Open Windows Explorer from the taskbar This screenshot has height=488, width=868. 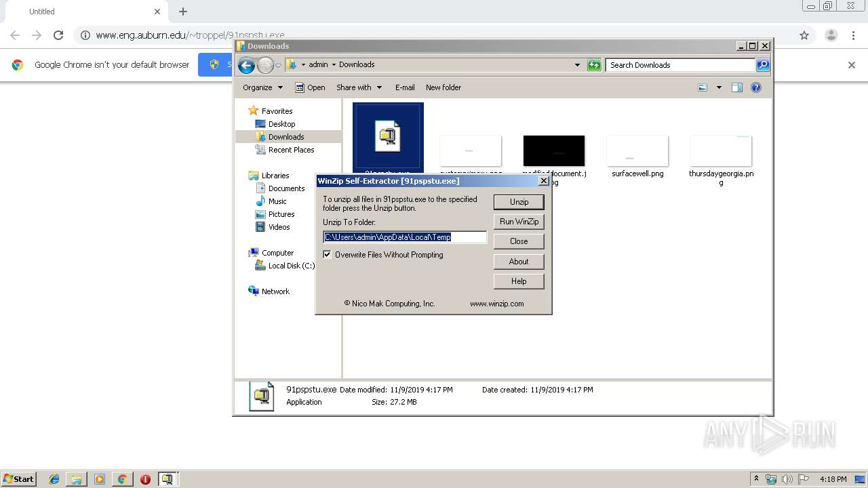click(77, 479)
